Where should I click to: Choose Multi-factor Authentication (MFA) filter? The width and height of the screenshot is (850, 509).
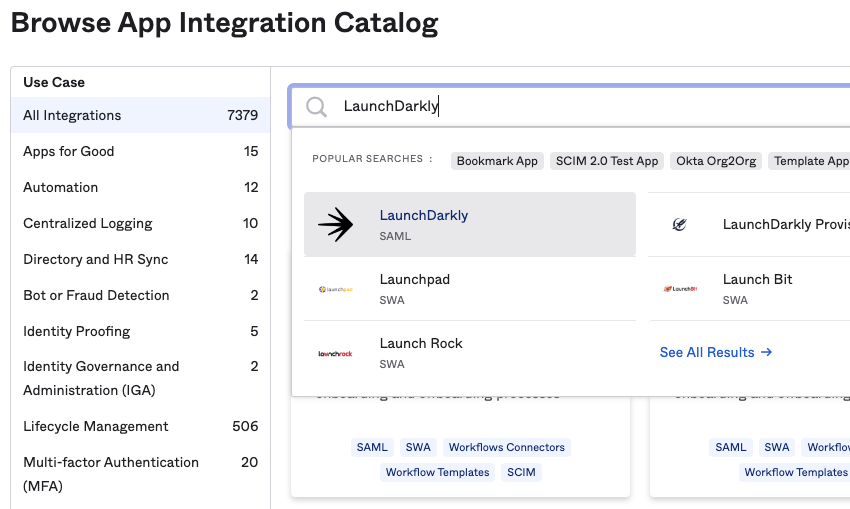[140, 474]
